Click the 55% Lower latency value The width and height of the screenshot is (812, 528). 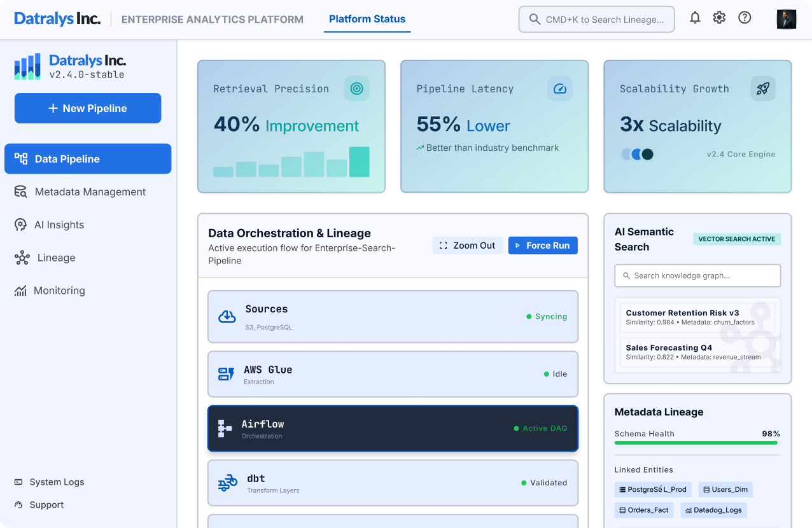[x=463, y=125]
